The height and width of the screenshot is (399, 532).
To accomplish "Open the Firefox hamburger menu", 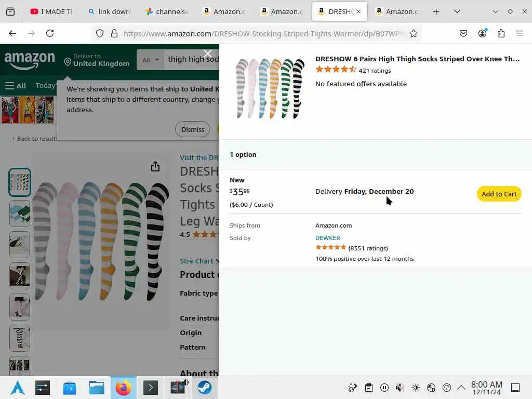I will coord(520,33).
